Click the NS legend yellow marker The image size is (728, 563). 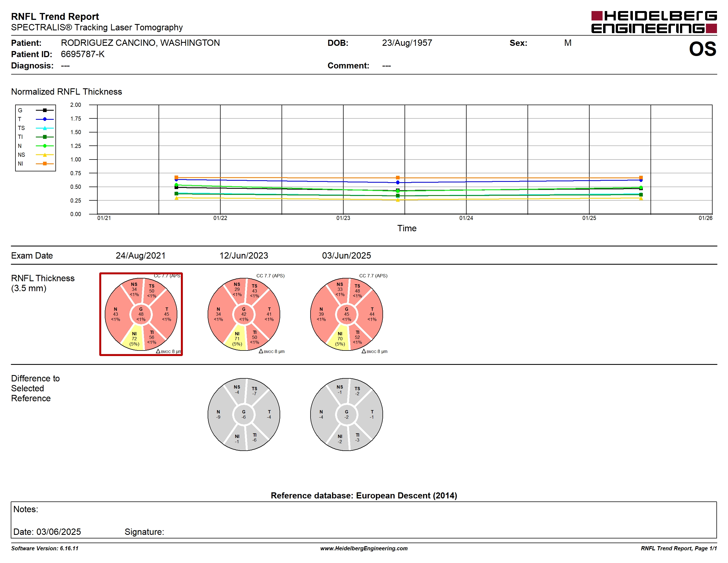click(x=45, y=155)
